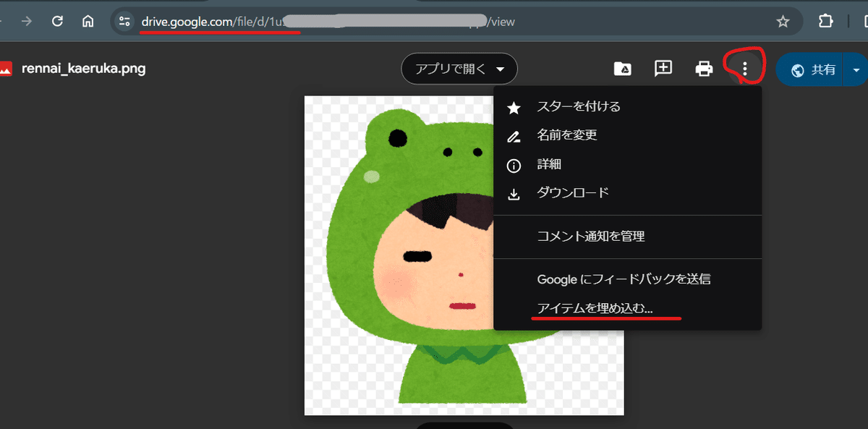The width and height of the screenshot is (868, 429).
Task: Select Google にフィードバックを送信
Action: 627,279
